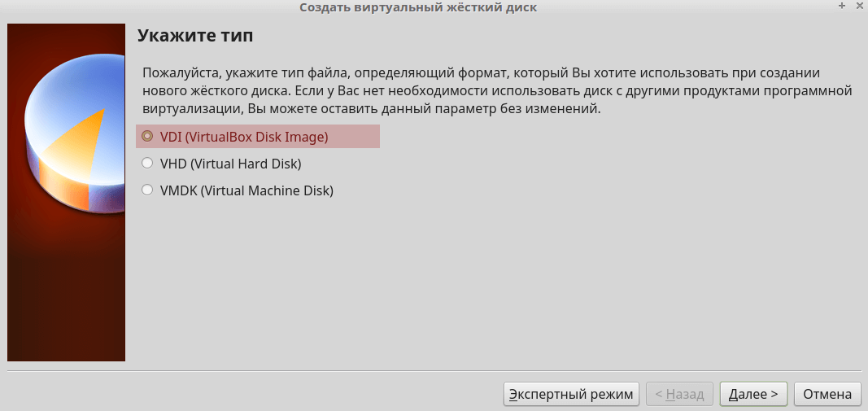Maximize the dialog with the plus icon
The image size is (868, 411).
(x=841, y=7)
